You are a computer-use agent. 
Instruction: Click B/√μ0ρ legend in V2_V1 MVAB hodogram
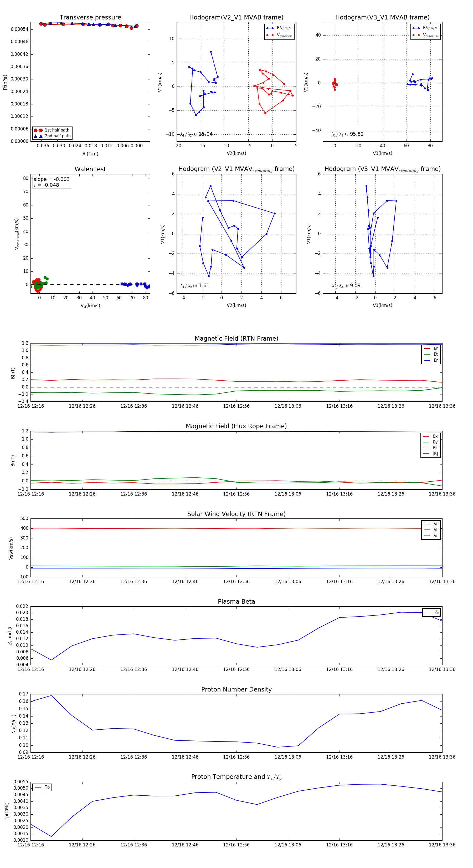pyautogui.click(x=279, y=28)
